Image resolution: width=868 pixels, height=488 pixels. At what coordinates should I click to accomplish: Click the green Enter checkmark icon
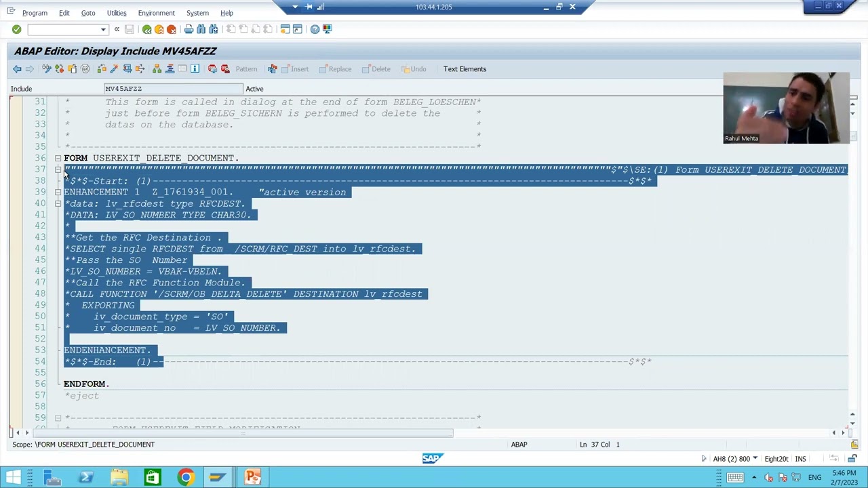pos(16,29)
